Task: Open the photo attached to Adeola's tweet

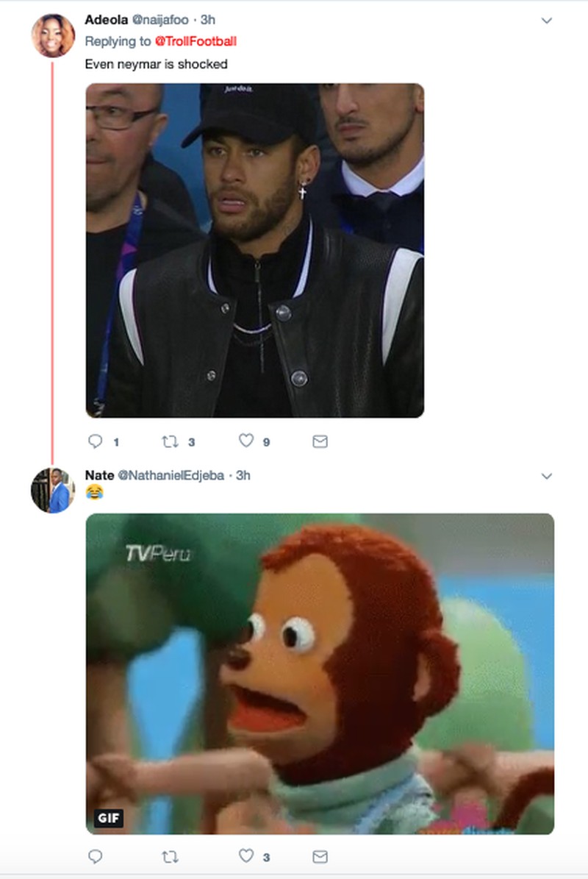Action: (254, 250)
